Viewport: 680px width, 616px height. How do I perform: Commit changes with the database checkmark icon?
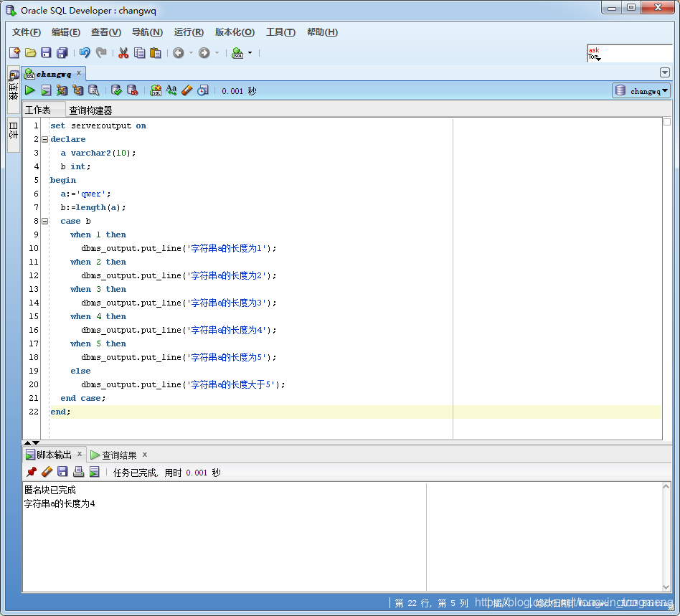[116, 90]
